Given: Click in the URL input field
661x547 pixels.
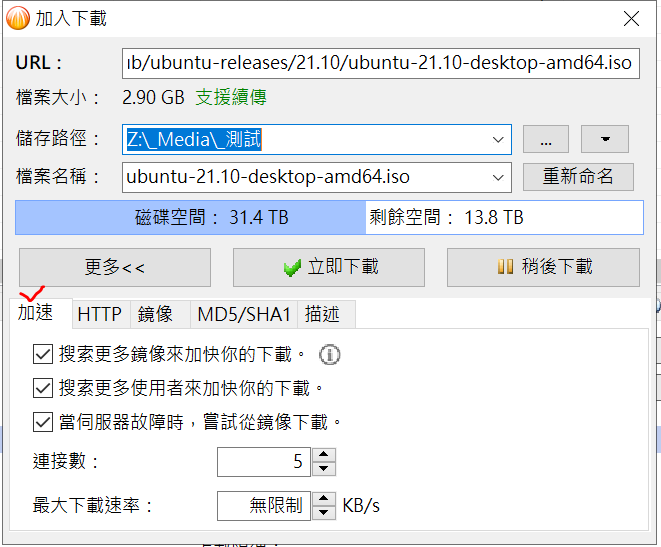Looking at the screenshot, I should pos(381,63).
